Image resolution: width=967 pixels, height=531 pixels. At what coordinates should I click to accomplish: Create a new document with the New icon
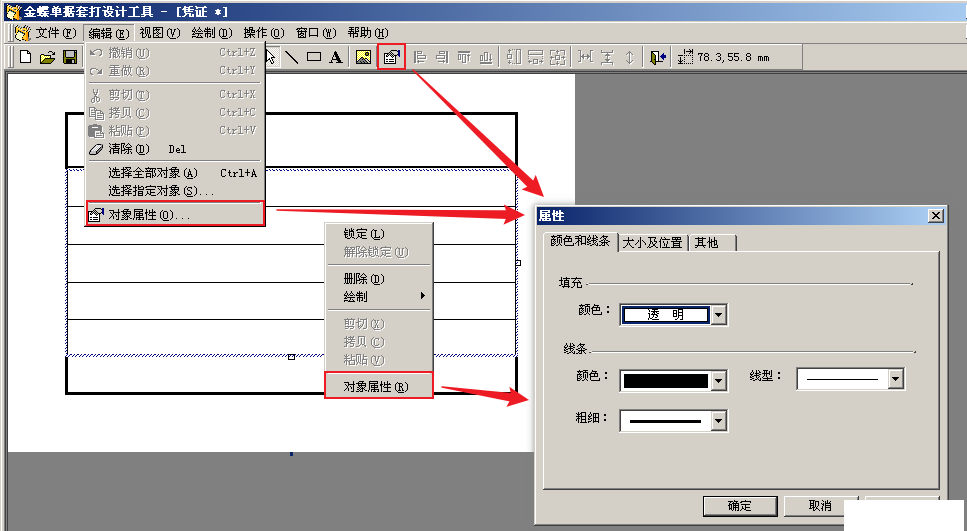(x=25, y=57)
